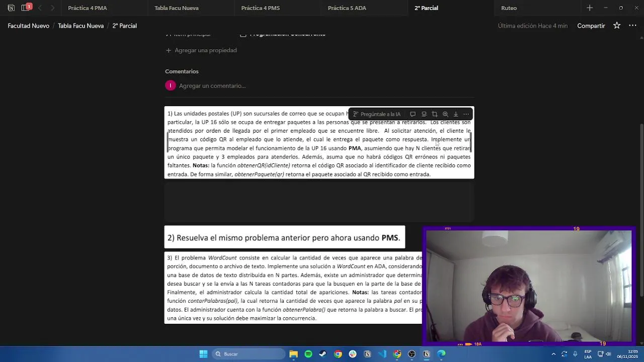Open Steam from the taskbar
Viewport: 644px width, 362px height.
pyautogui.click(x=323, y=354)
